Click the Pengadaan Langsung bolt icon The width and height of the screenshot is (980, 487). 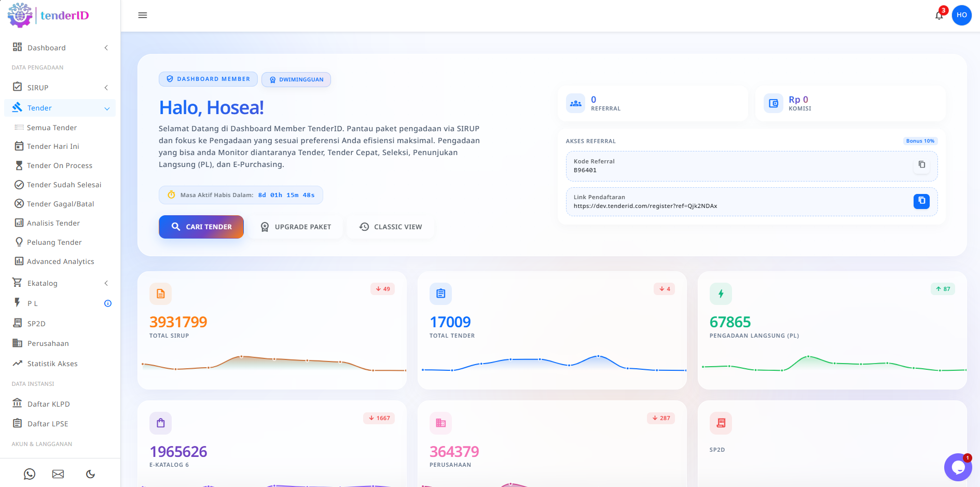pos(721,294)
